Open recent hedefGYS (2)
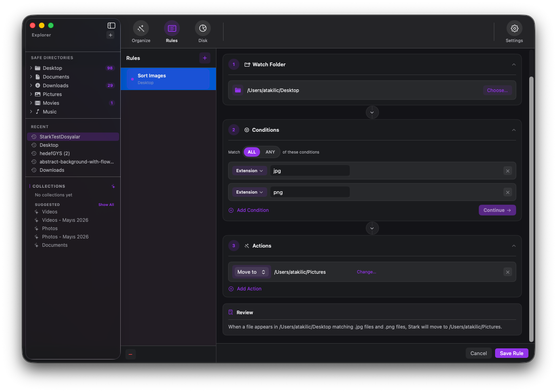The image size is (557, 392). 73,154
